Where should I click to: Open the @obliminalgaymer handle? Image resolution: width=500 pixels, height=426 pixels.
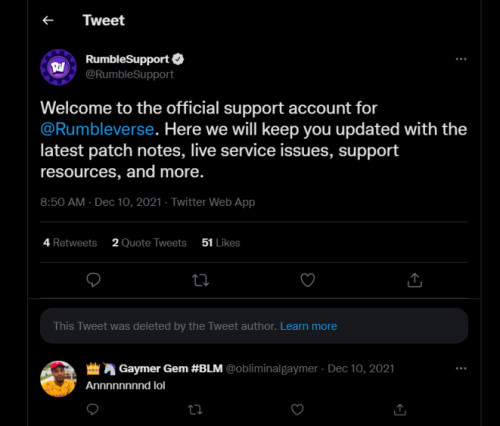[x=272, y=368]
